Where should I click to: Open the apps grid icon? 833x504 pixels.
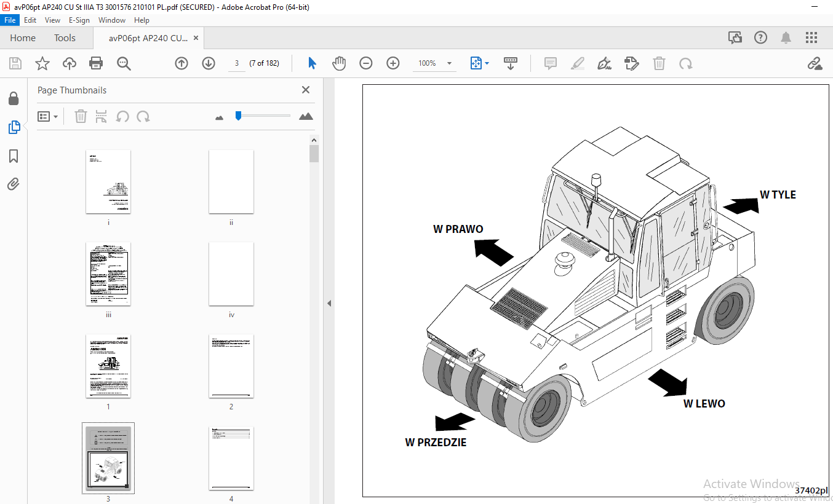tap(811, 37)
